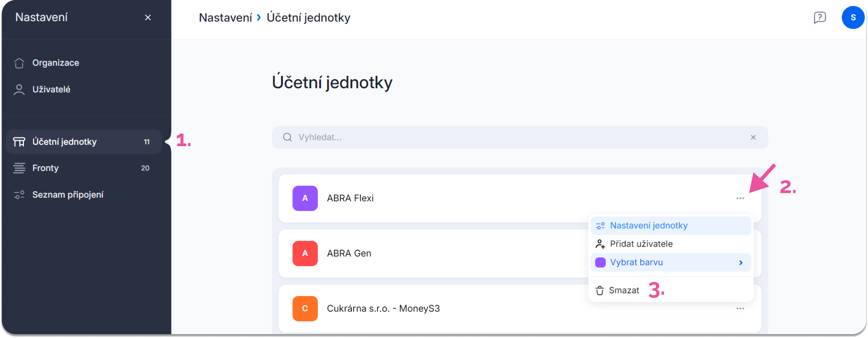This screenshot has height=338, width=868.
Task: Choose Nastavení jednotky from the context menu
Action: 671,225
